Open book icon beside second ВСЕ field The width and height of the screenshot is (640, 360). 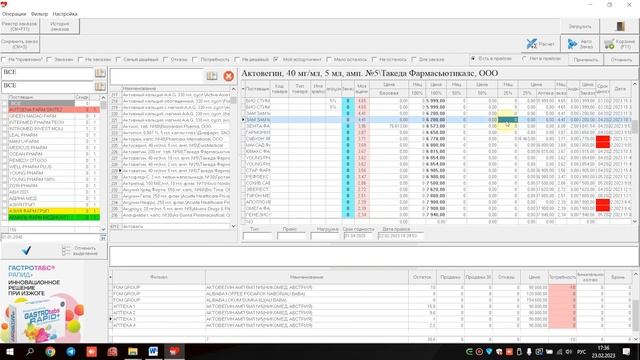tap(100, 86)
